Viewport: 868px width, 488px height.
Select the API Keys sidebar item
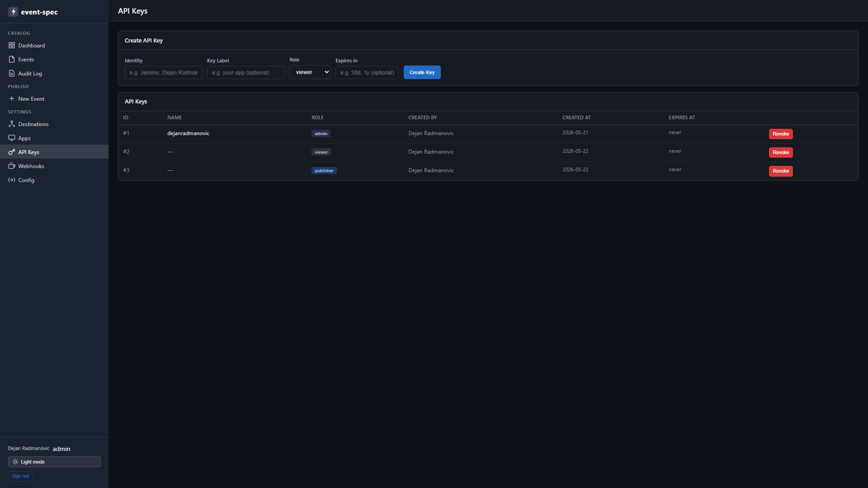(54, 152)
